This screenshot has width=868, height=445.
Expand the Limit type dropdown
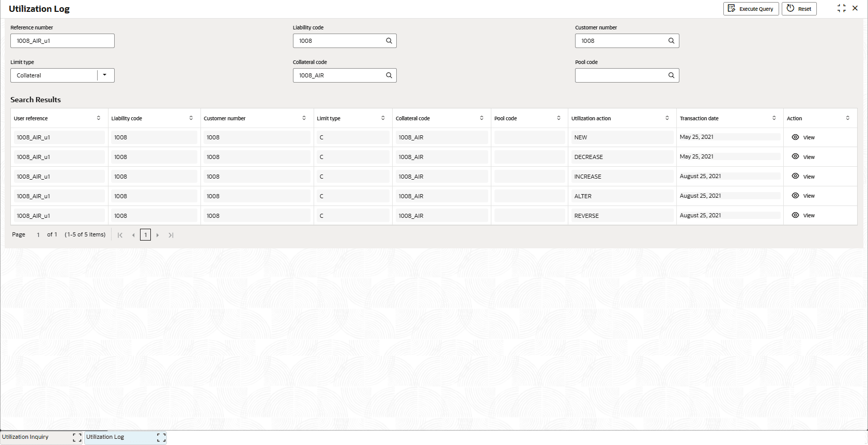(104, 75)
